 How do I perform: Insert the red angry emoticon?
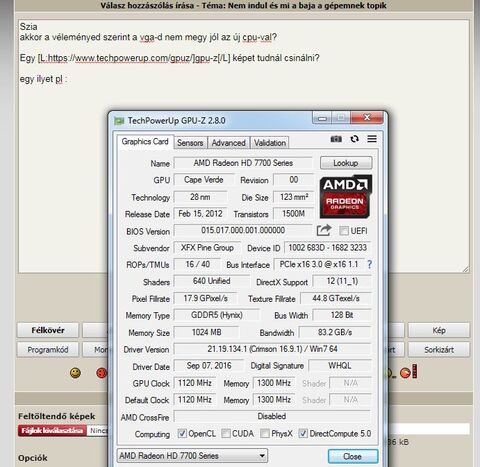[x=101, y=373]
